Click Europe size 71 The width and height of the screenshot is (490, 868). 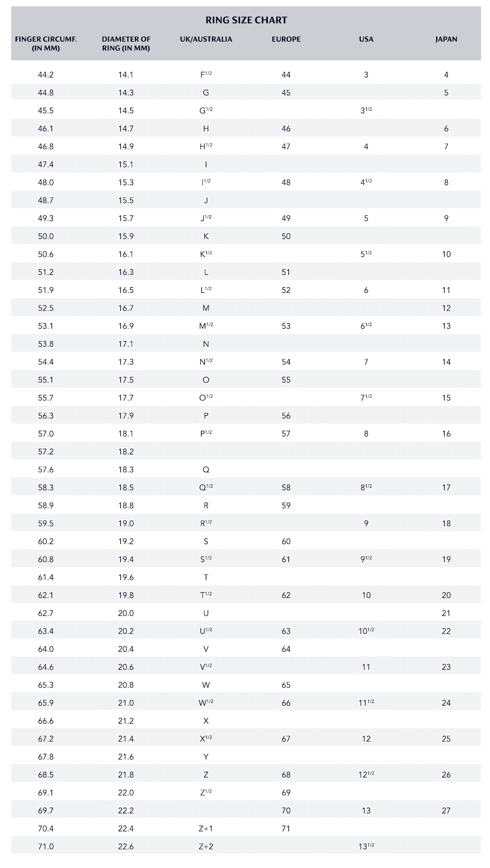point(286,828)
